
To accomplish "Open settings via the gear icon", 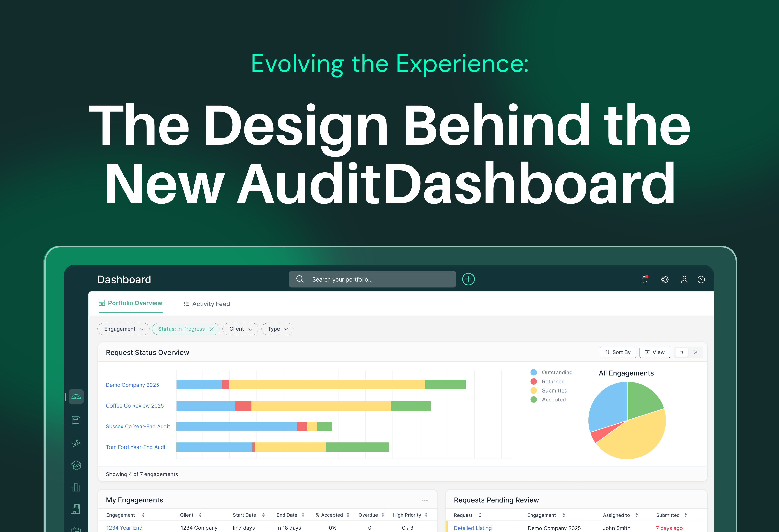I will click(664, 279).
